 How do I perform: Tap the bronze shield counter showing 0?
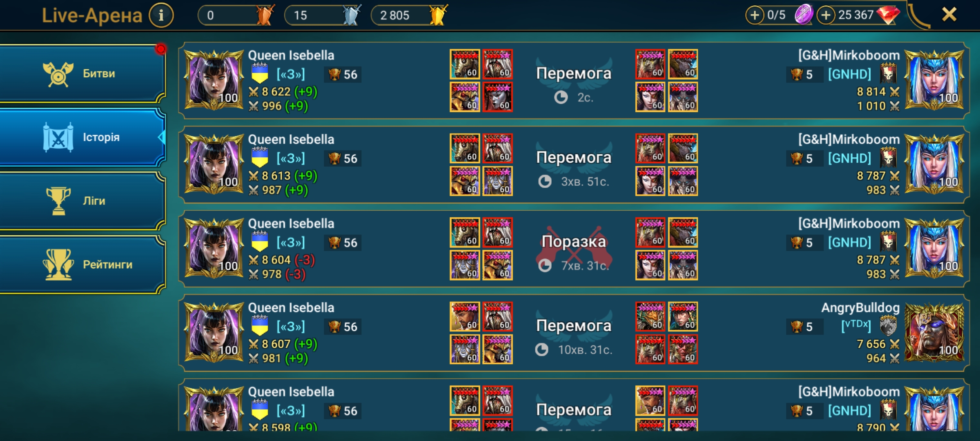[236, 16]
